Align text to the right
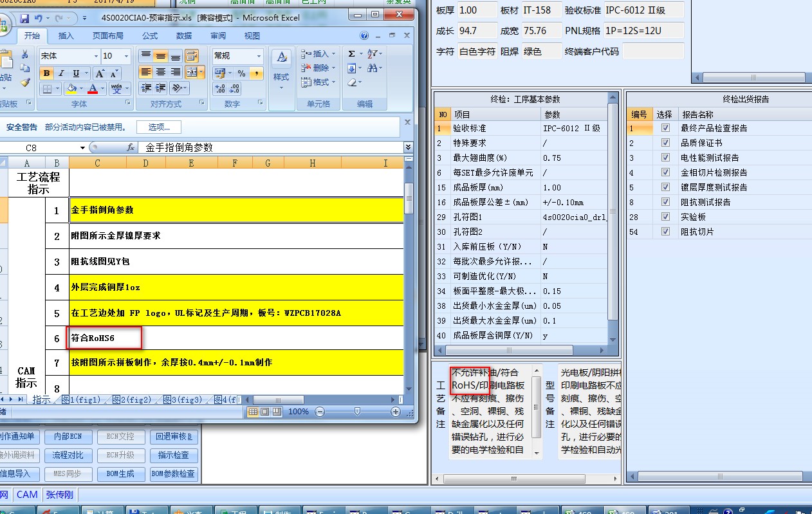This screenshot has height=514, width=812. pyautogui.click(x=176, y=72)
